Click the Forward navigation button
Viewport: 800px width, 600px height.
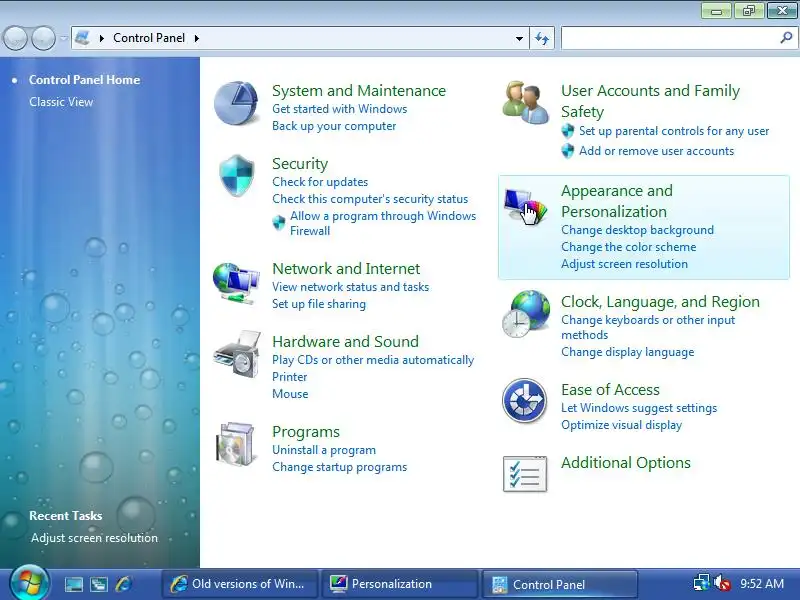[x=43, y=38]
